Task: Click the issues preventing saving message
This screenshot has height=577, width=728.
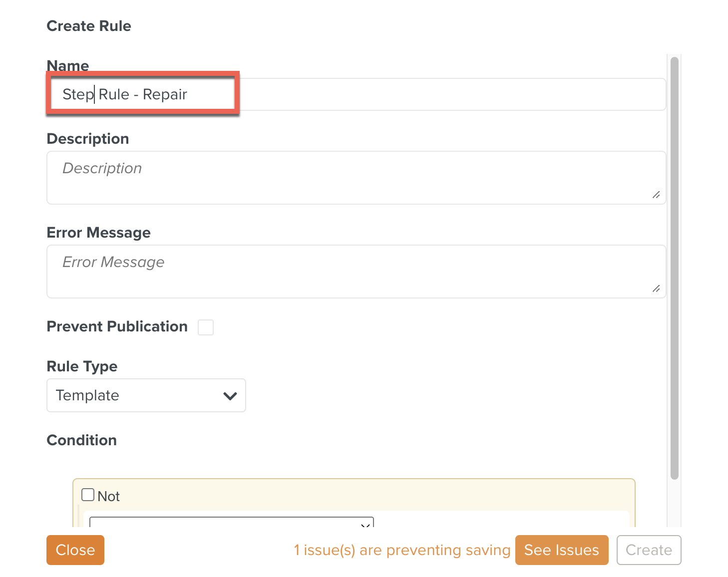Action: 402,550
